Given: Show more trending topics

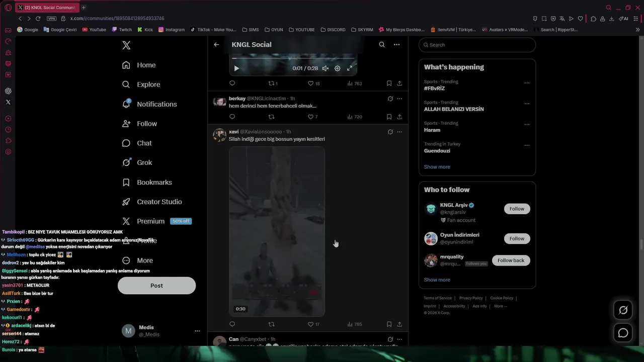Looking at the screenshot, I should coord(437,167).
